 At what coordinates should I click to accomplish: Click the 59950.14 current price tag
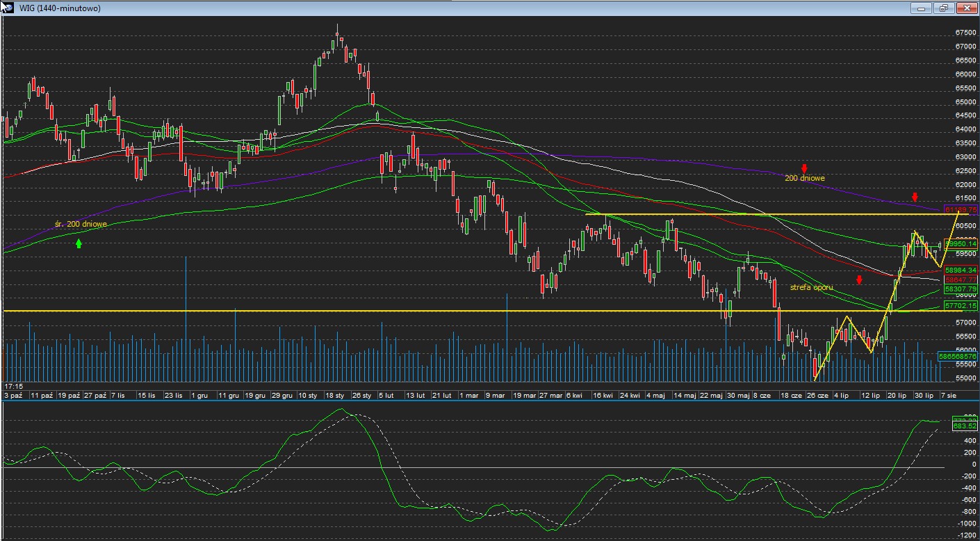pos(961,244)
